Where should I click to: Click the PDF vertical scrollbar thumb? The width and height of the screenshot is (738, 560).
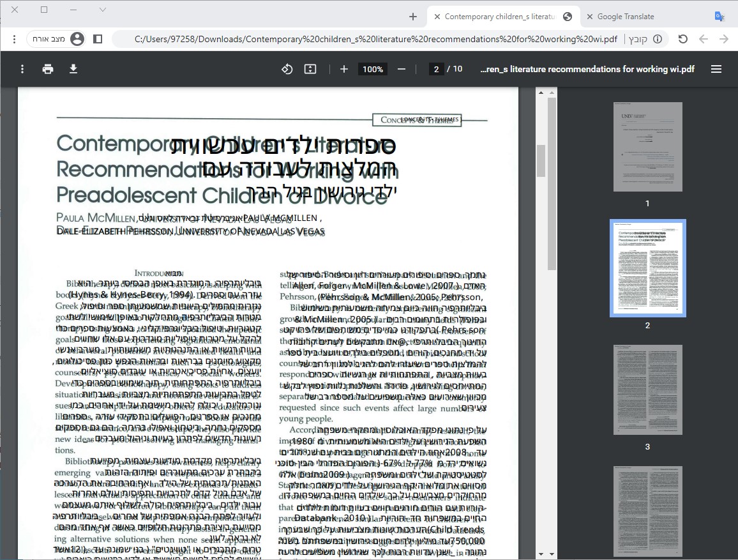point(541,160)
